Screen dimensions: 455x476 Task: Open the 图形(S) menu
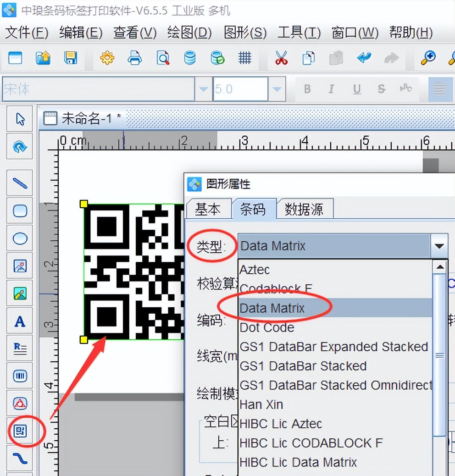(x=245, y=33)
